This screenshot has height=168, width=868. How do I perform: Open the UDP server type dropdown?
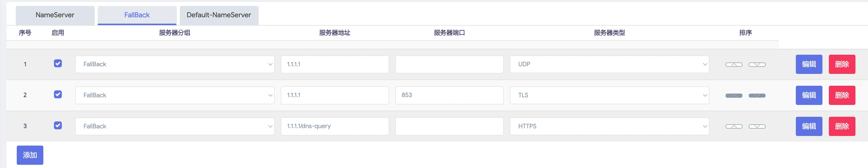[609, 64]
